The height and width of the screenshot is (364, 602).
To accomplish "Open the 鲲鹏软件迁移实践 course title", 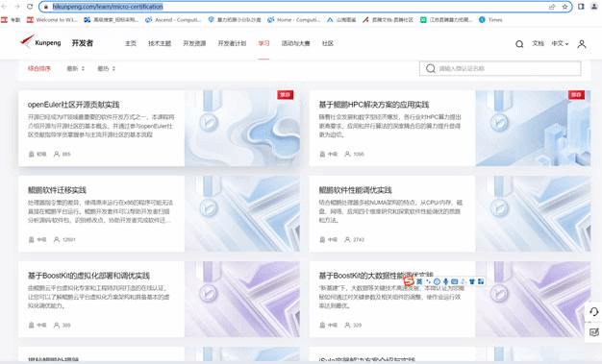I will pos(57,190).
